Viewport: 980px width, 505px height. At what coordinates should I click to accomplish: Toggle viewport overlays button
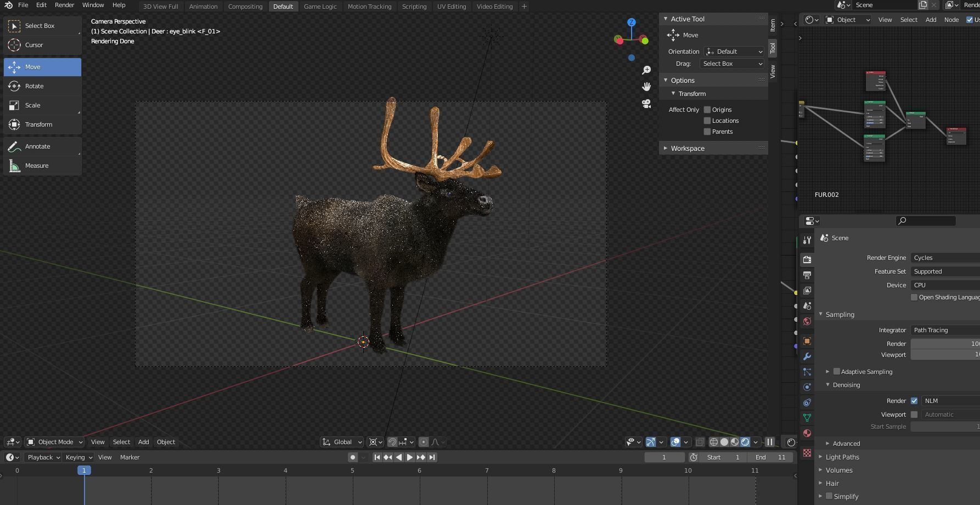click(x=675, y=442)
